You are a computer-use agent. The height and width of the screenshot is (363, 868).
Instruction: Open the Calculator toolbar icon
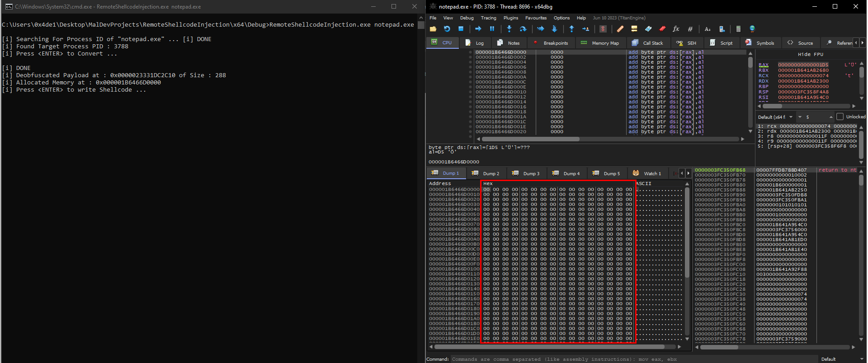point(738,29)
